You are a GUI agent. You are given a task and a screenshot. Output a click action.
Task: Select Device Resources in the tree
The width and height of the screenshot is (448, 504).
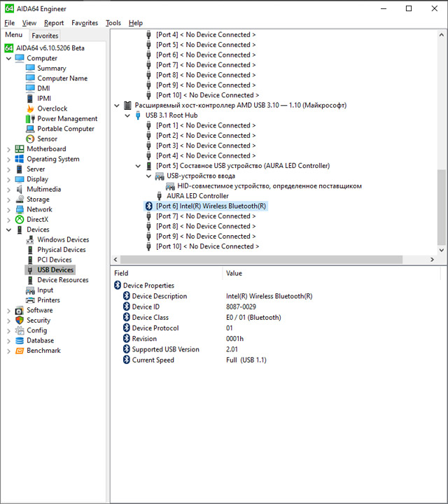pyautogui.click(x=63, y=280)
